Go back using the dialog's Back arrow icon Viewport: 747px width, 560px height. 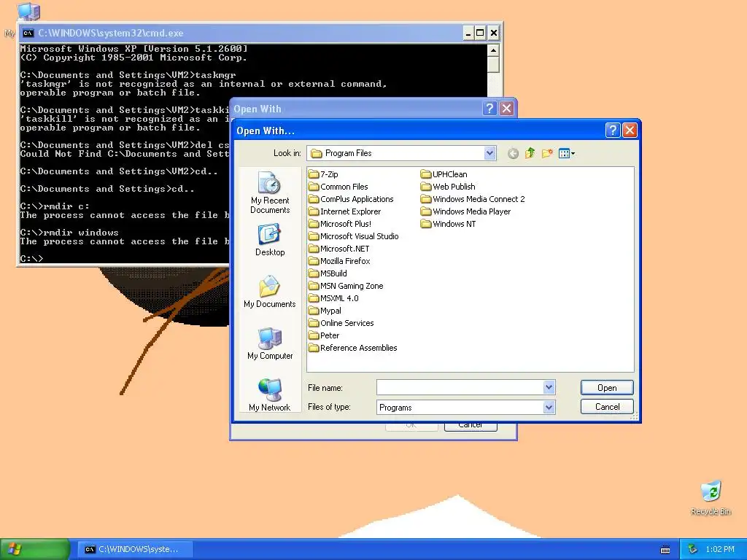tap(513, 153)
